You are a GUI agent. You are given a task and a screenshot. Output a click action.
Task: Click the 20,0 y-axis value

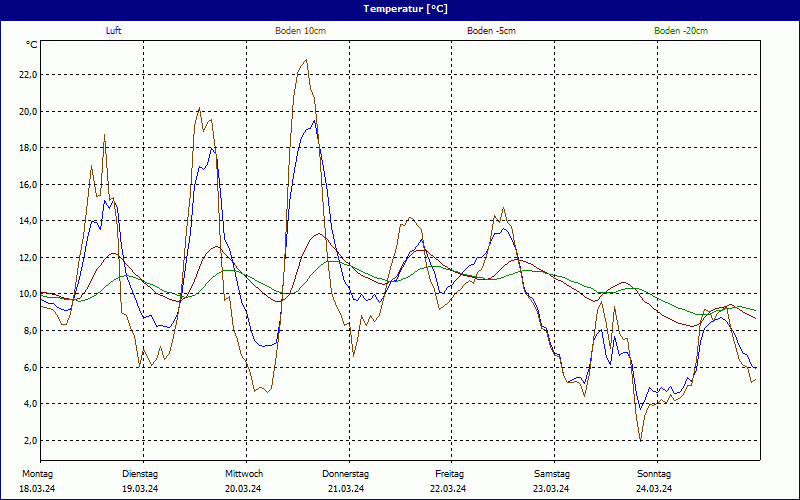(x=28, y=112)
